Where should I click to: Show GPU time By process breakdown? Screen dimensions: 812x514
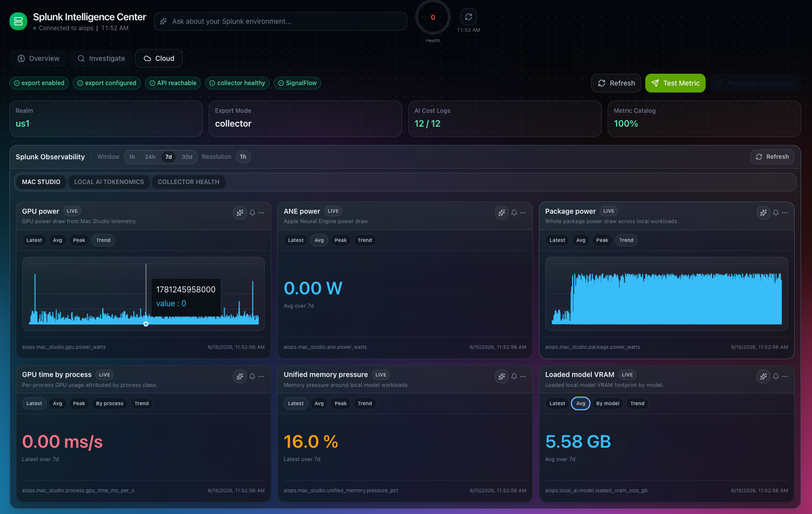coord(110,404)
